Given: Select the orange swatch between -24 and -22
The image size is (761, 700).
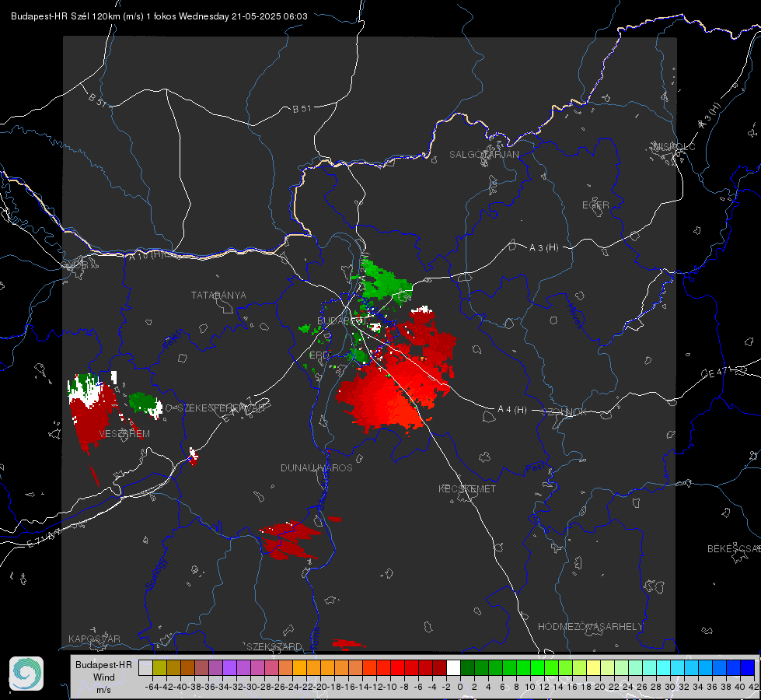Looking at the screenshot, I should [299, 667].
